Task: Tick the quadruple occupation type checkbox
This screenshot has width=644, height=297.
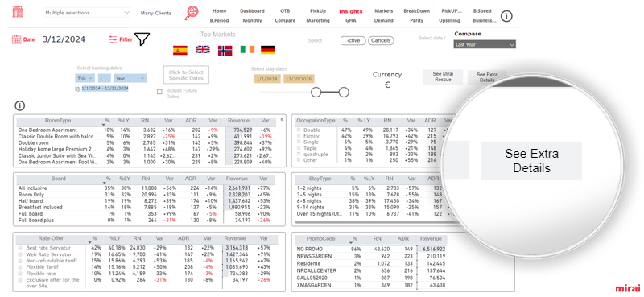Action: (x=299, y=154)
